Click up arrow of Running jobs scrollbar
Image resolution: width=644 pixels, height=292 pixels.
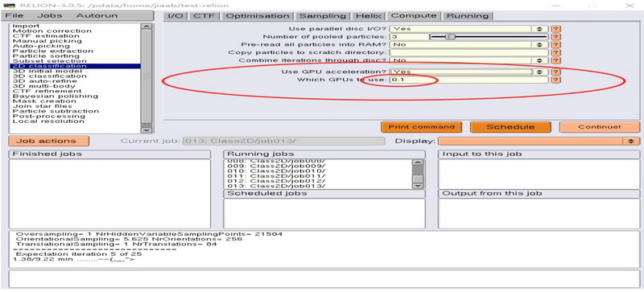tap(418, 162)
